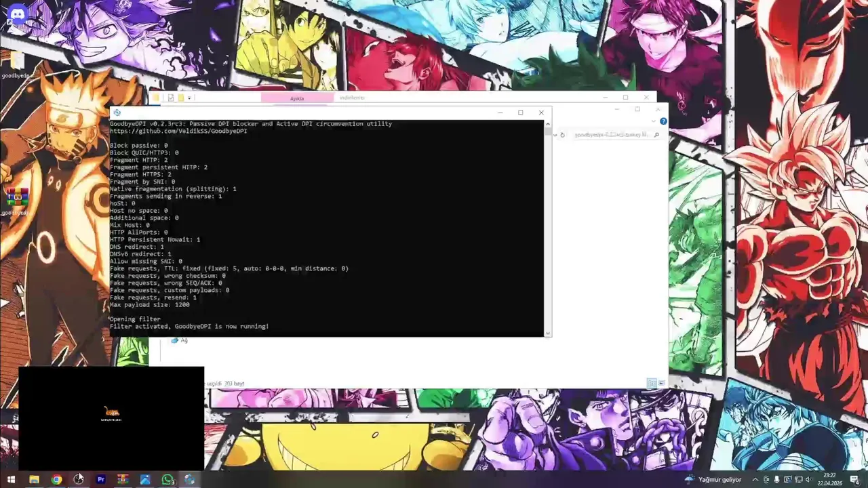Show hidden system tray icons
This screenshot has height=488, width=868.
[755, 479]
